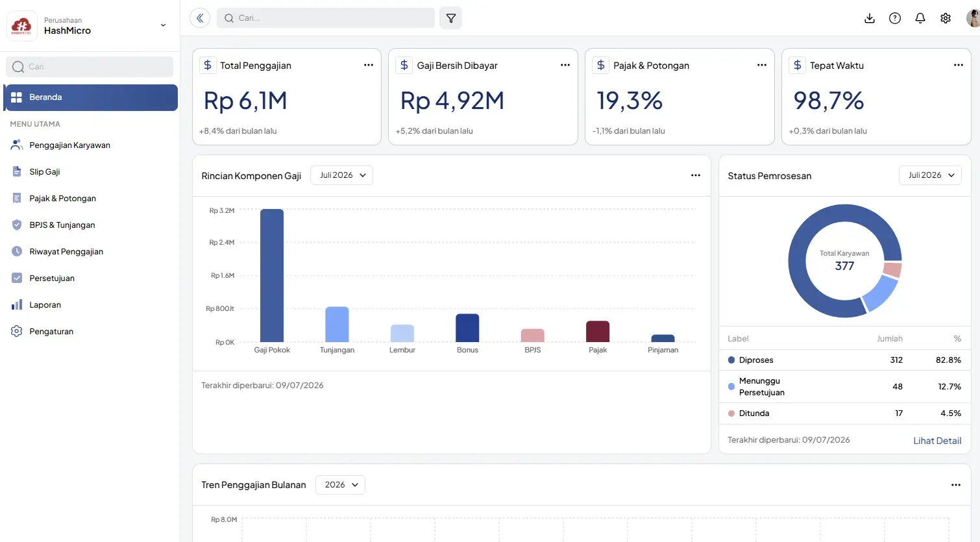Screen dimensions: 980x542
Task: Click the Beranda grid icon
Action: click(17, 97)
